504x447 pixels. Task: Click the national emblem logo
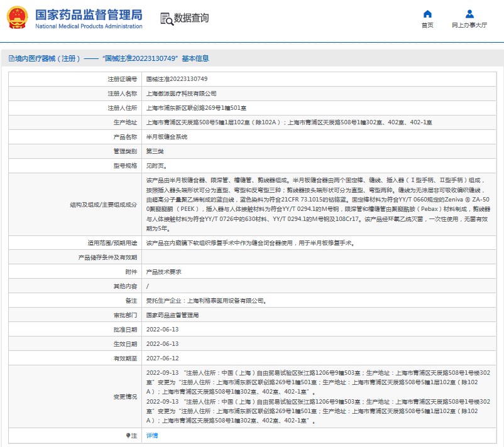(x=17, y=18)
